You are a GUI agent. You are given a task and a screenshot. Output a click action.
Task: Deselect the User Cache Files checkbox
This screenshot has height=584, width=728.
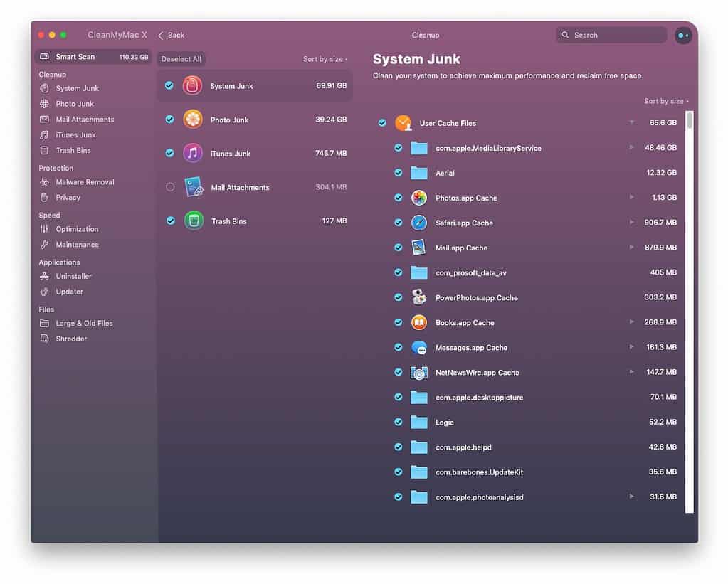pos(382,123)
